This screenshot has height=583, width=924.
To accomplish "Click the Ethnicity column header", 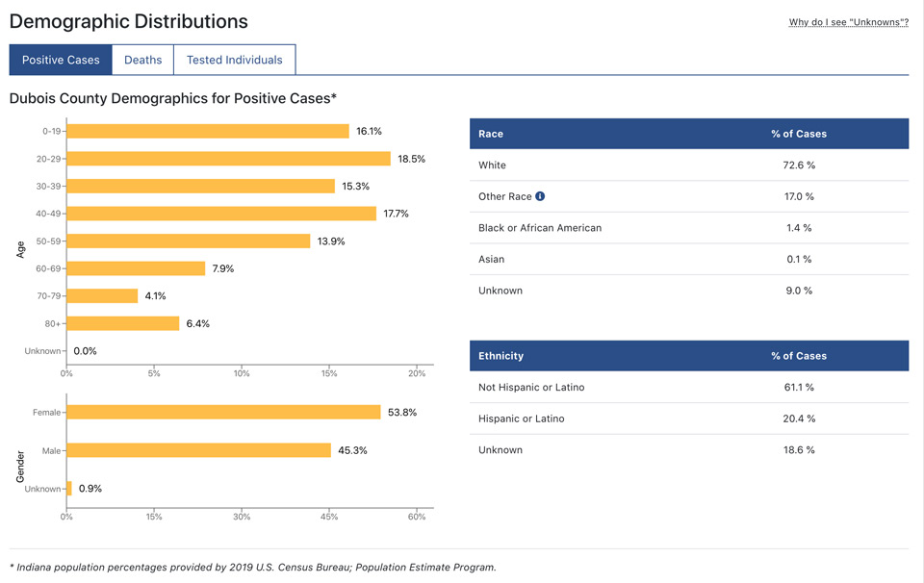I will tap(501, 356).
